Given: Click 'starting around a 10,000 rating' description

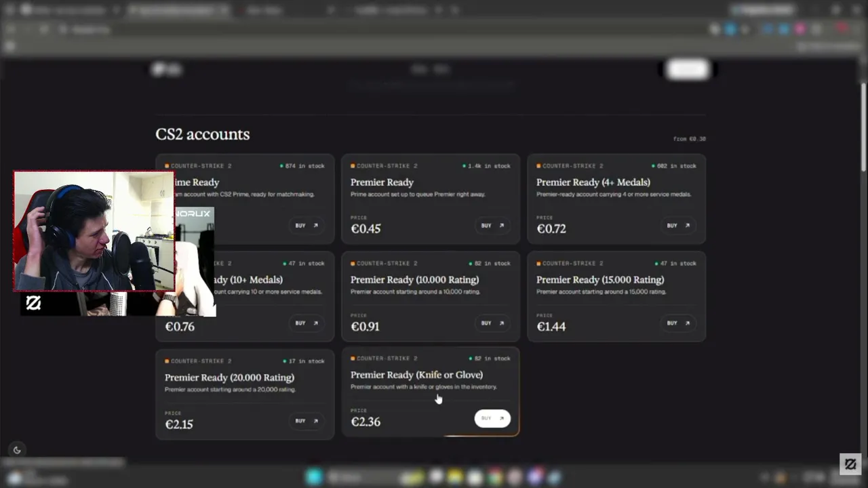Looking at the screenshot, I should tap(416, 292).
